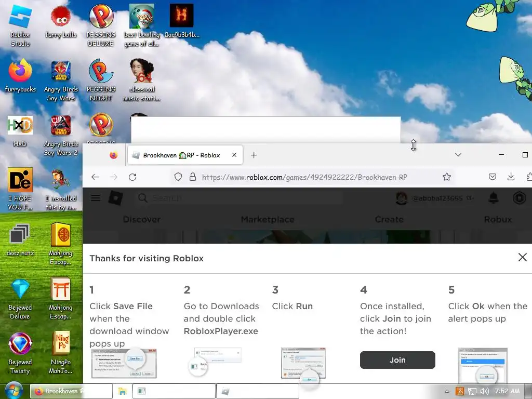532x399 pixels.
Task: Close the Brookhaven RP tab
Action: (234, 155)
